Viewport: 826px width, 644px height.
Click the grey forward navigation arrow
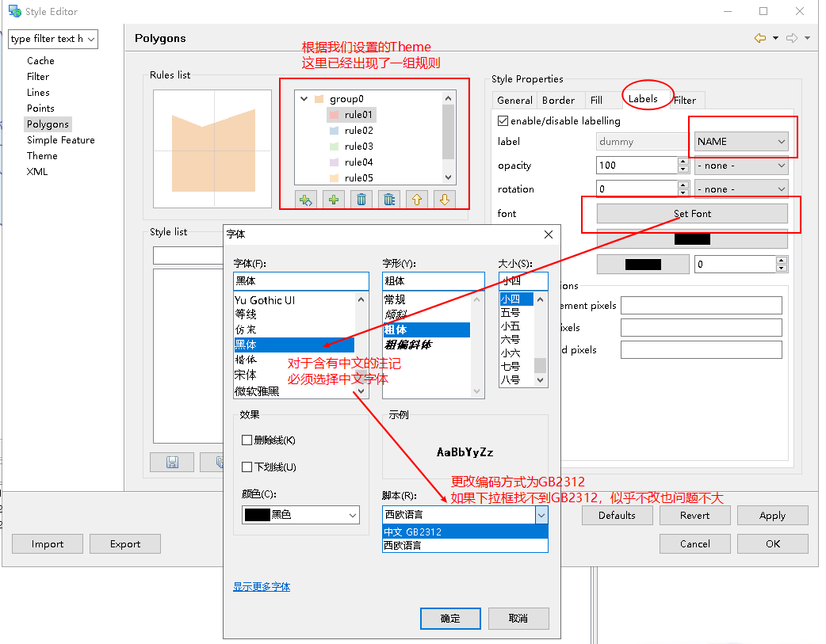pyautogui.click(x=792, y=38)
